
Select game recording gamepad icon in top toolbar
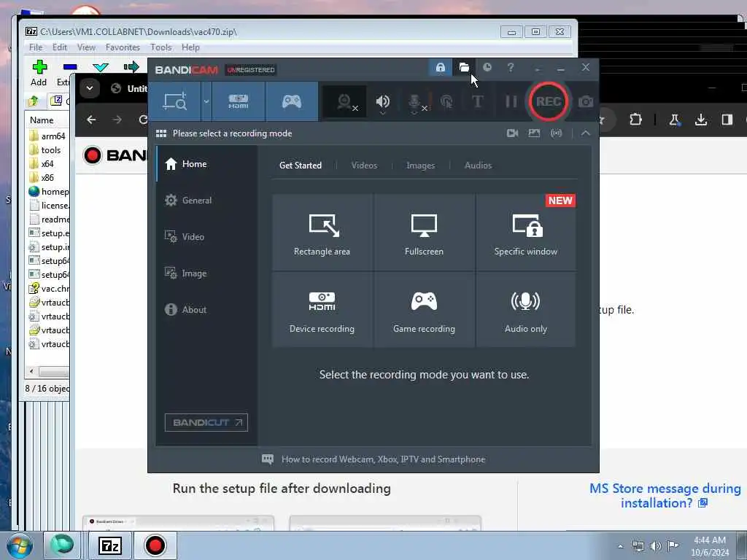[292, 101]
